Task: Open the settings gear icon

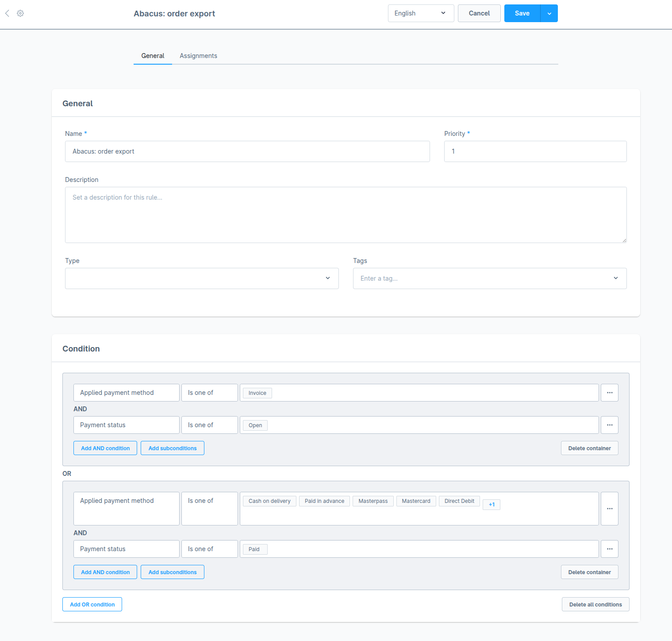Action: point(20,13)
